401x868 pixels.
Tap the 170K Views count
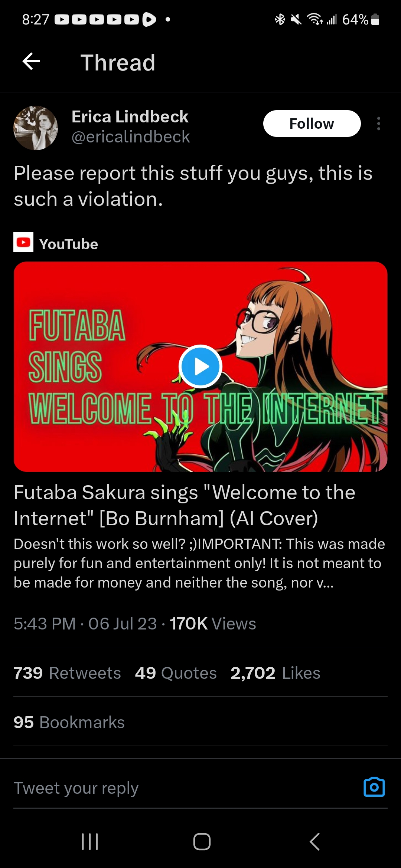pyautogui.click(x=213, y=624)
